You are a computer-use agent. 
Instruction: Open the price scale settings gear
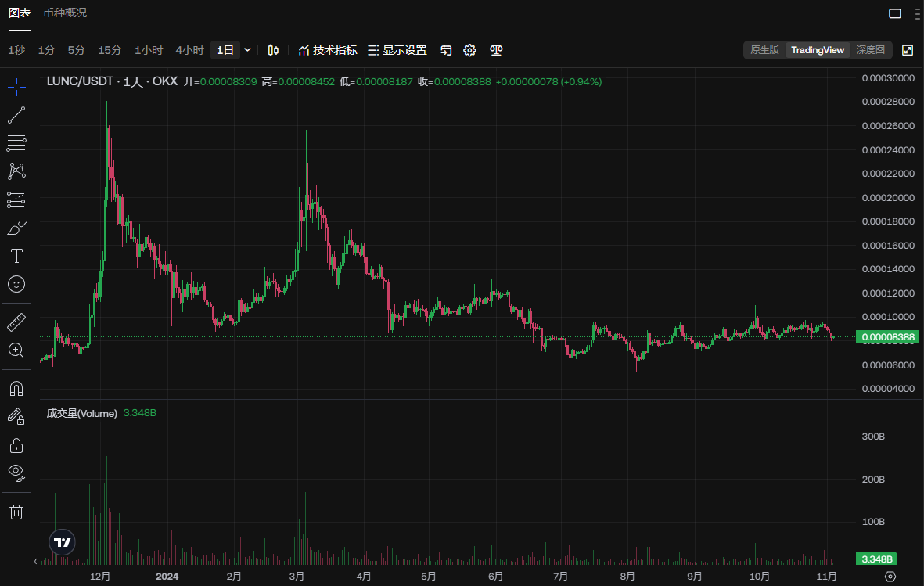tap(890, 576)
